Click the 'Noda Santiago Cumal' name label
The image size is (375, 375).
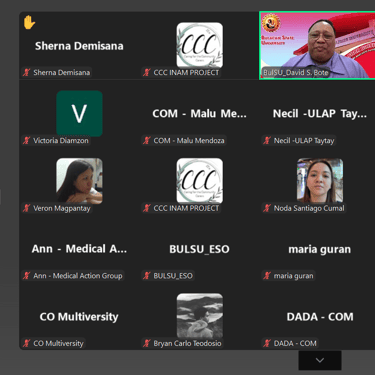pos(309,208)
